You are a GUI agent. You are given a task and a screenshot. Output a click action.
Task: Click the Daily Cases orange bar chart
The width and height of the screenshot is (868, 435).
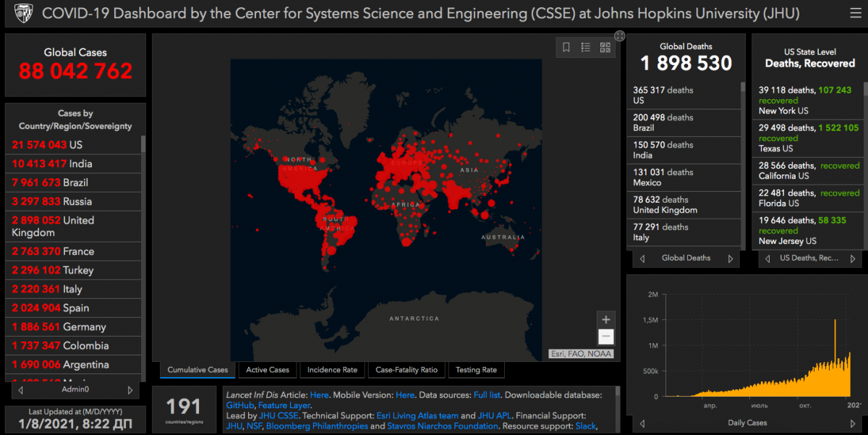pos(757,358)
